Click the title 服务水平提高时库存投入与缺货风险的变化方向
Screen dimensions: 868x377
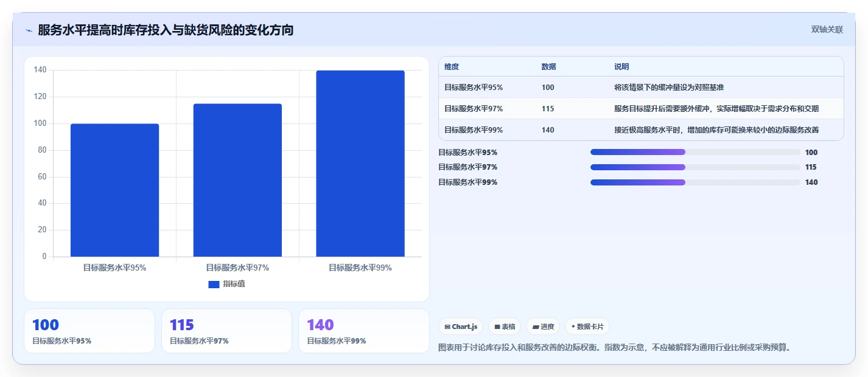[166, 30]
